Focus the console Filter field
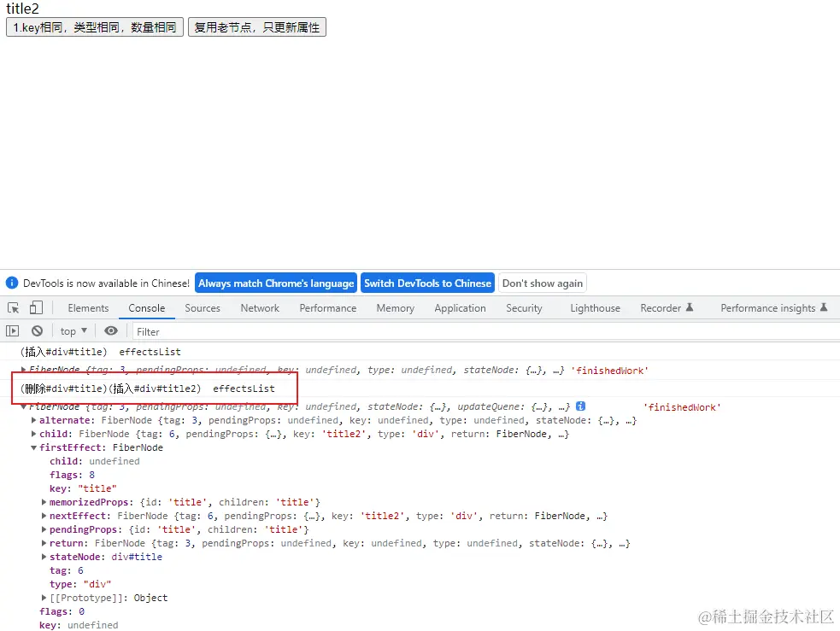The width and height of the screenshot is (840, 631). click(485, 332)
